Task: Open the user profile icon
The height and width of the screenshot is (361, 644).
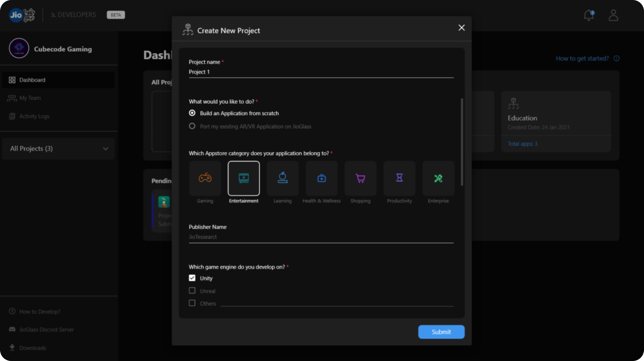Action: point(613,15)
